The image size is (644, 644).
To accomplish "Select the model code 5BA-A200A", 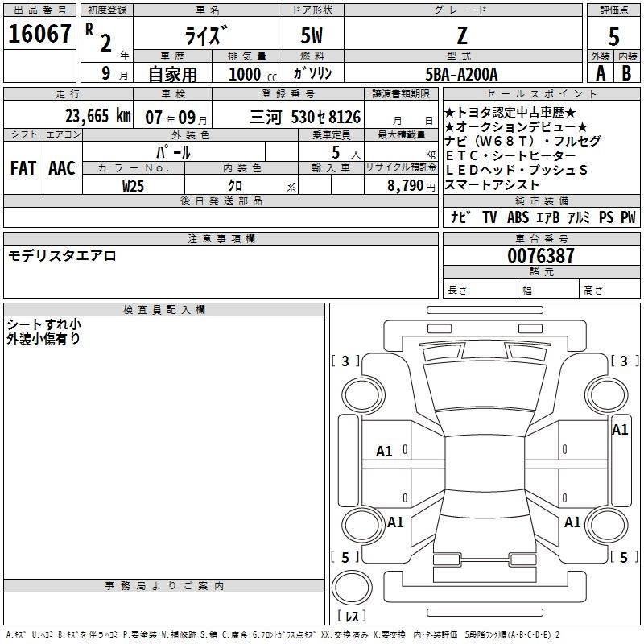I will pos(461,74).
